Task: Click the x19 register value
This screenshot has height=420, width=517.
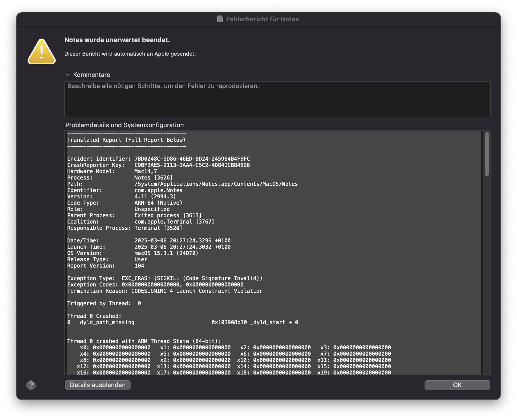Action: point(362,373)
